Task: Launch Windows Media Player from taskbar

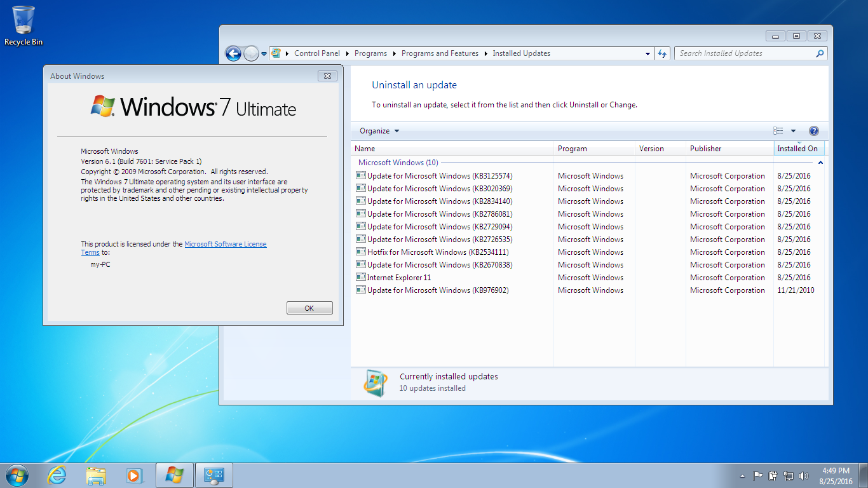Action: (134, 475)
